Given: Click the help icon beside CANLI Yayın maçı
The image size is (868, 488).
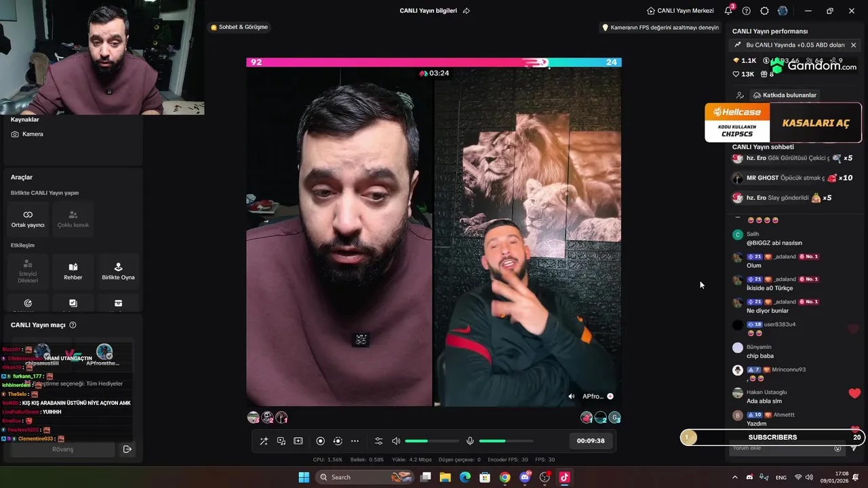Looking at the screenshot, I should (x=73, y=325).
